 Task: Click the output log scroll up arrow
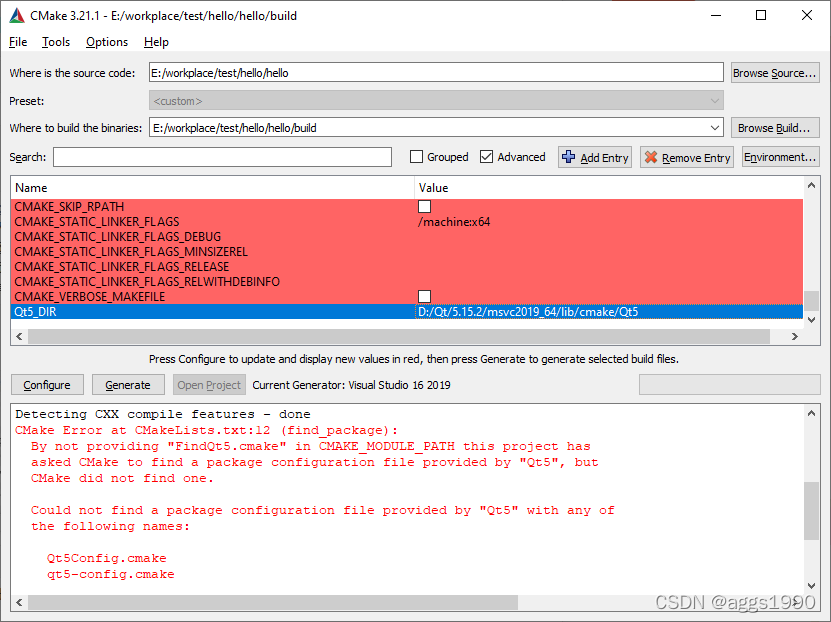click(811, 413)
